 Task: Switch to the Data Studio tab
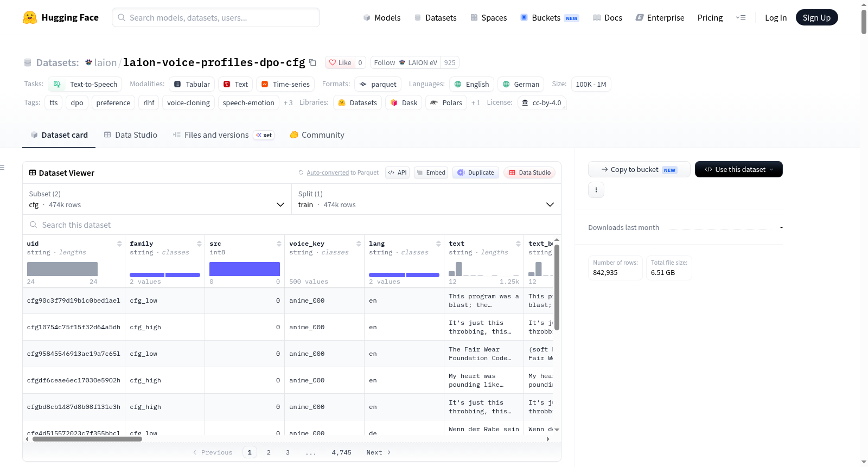[x=131, y=135]
